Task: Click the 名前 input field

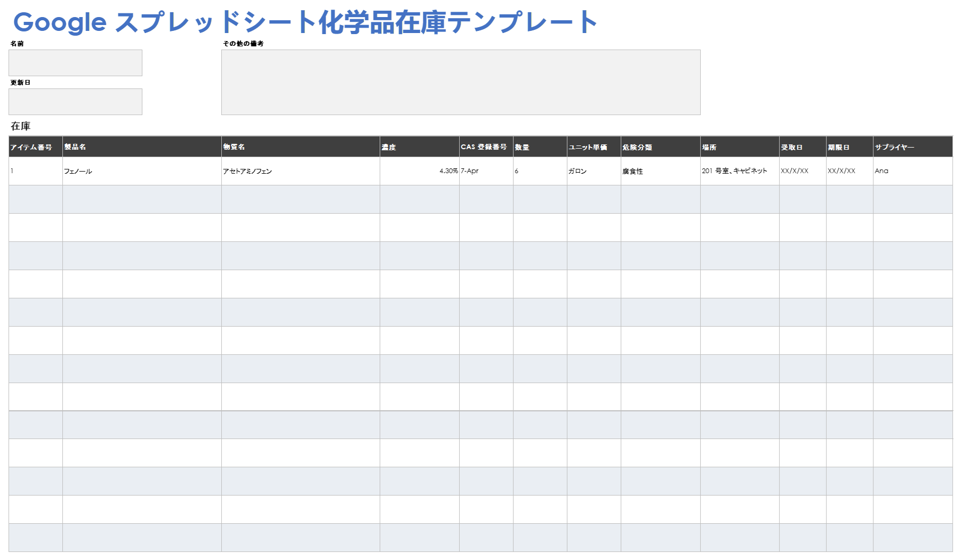Action: (75, 63)
